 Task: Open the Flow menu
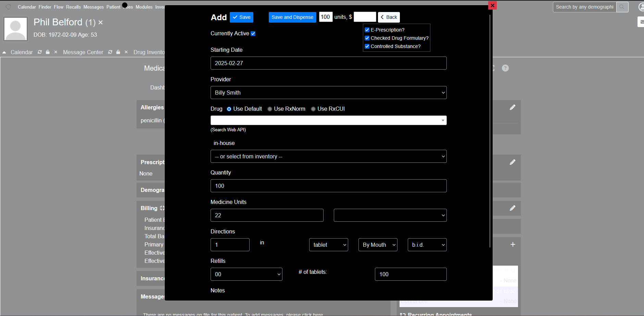pos(59,7)
